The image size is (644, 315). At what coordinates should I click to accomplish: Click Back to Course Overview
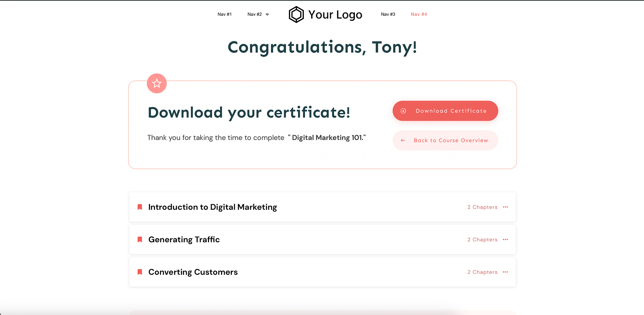[x=445, y=140]
